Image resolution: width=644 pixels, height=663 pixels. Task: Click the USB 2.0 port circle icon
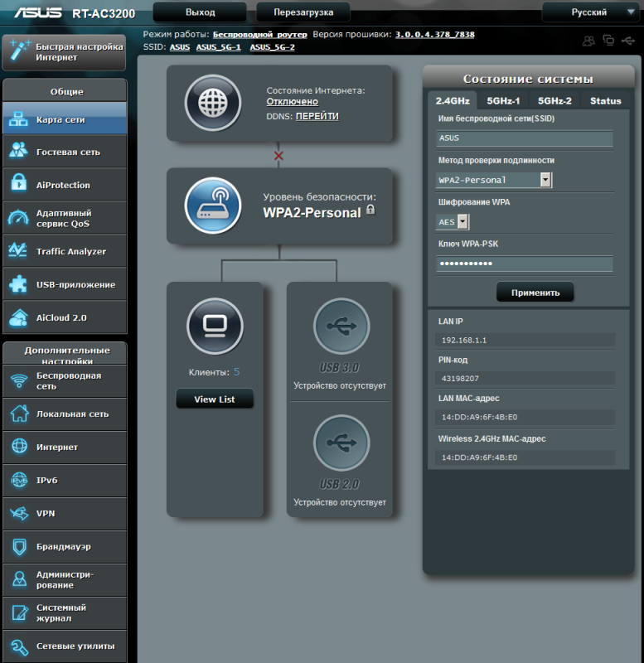coord(341,443)
